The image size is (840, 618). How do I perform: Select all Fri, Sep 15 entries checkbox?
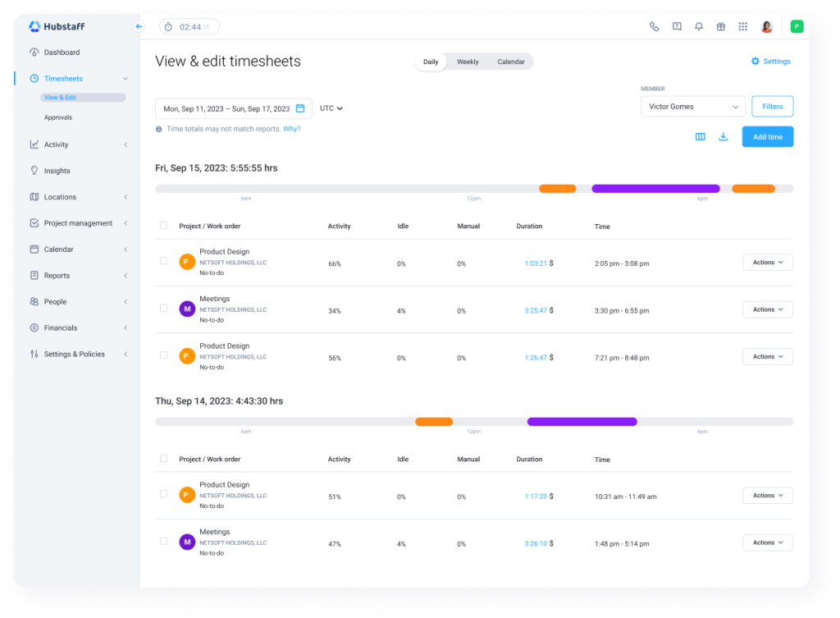point(163,226)
